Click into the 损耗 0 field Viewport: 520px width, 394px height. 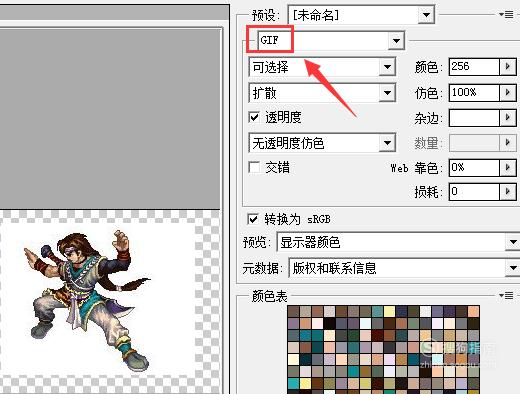pyautogui.click(x=474, y=191)
